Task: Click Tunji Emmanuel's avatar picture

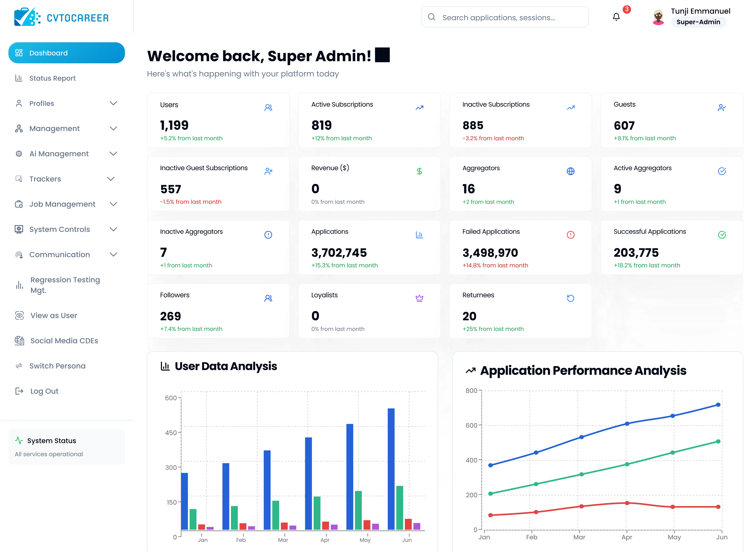Action: [x=658, y=17]
